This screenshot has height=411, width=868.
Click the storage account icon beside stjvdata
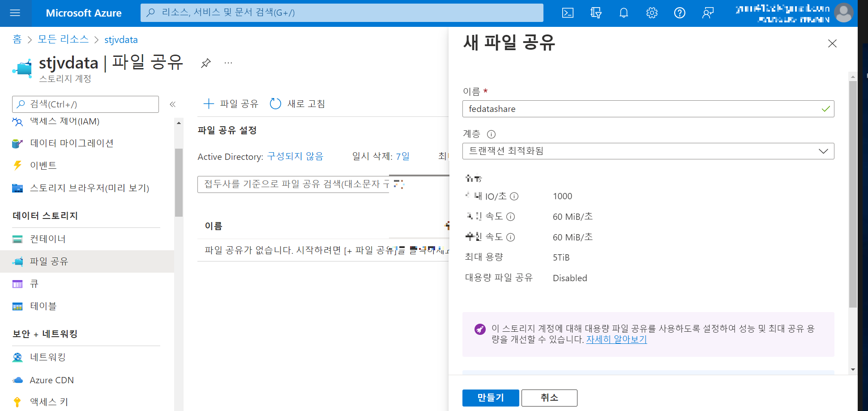coord(22,68)
